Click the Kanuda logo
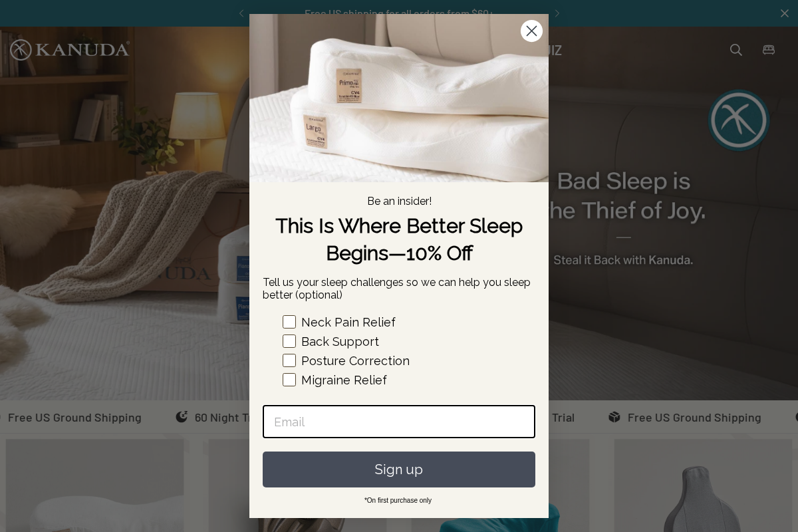The height and width of the screenshot is (532, 798). (x=70, y=50)
